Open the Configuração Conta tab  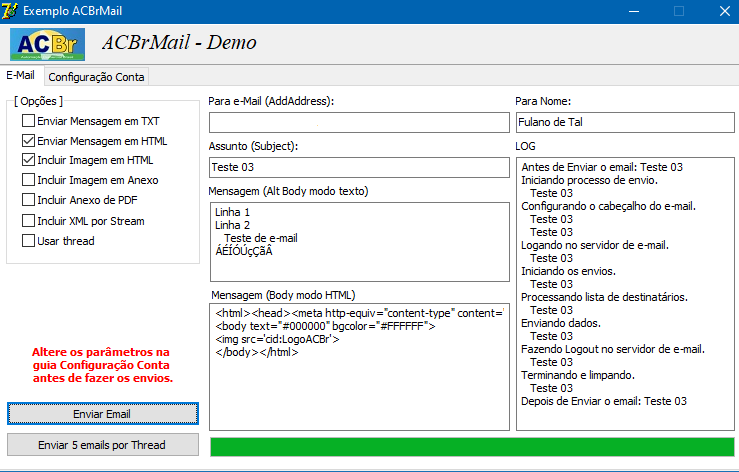coord(97,77)
